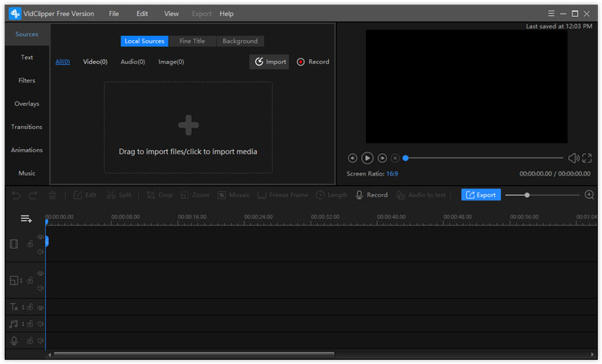Change the 16:9 screen ratio
Screen dimensions: 602x364
point(392,174)
